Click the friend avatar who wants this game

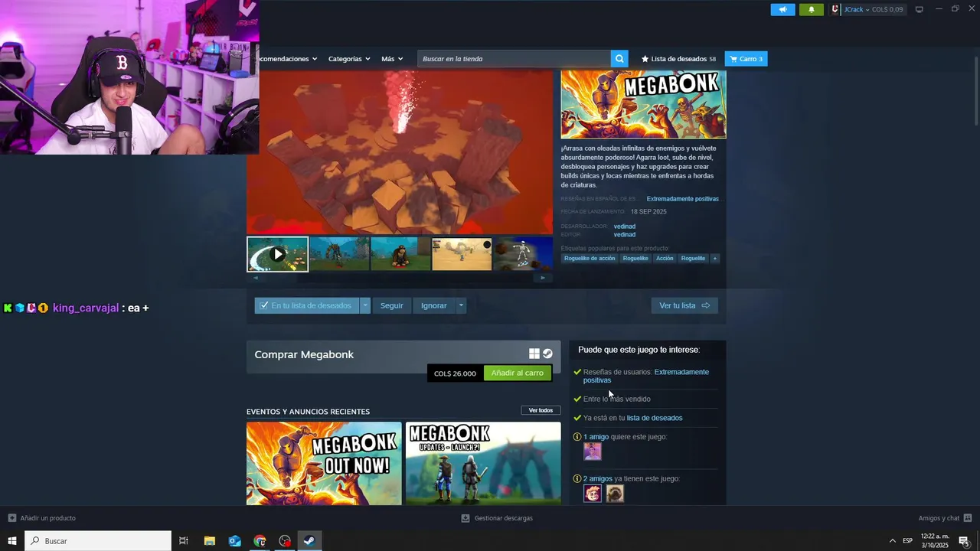(593, 452)
